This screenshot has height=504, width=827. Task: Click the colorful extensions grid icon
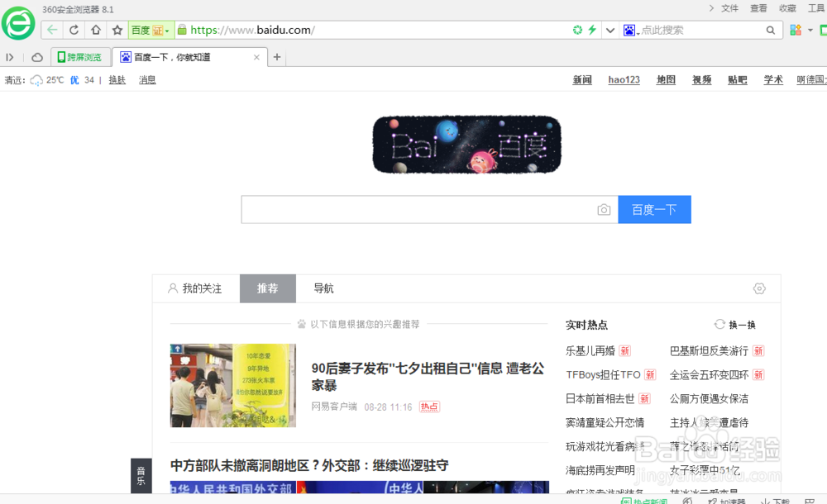(x=794, y=29)
